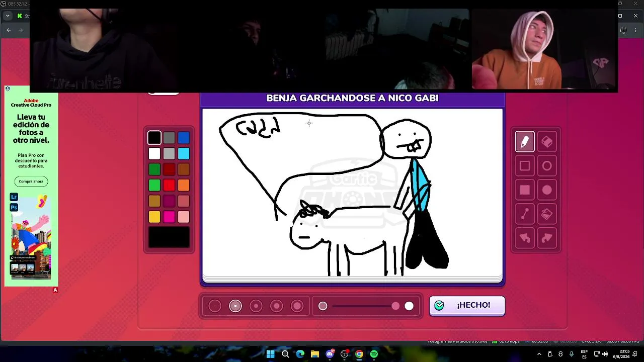Click the ad info icon above Adobe banner
Viewport: 644px width, 362px height.
8,89
